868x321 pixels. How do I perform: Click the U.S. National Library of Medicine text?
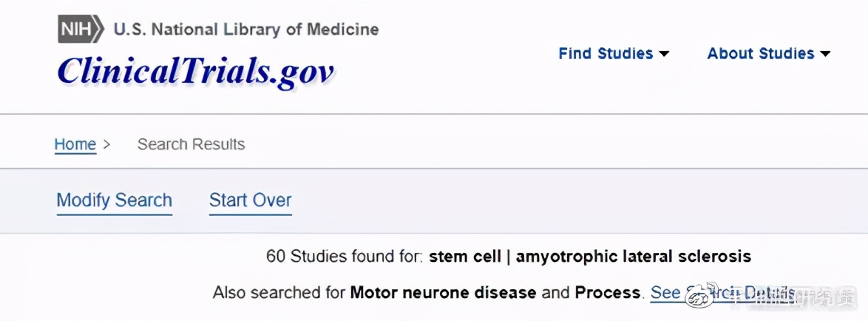click(x=245, y=30)
